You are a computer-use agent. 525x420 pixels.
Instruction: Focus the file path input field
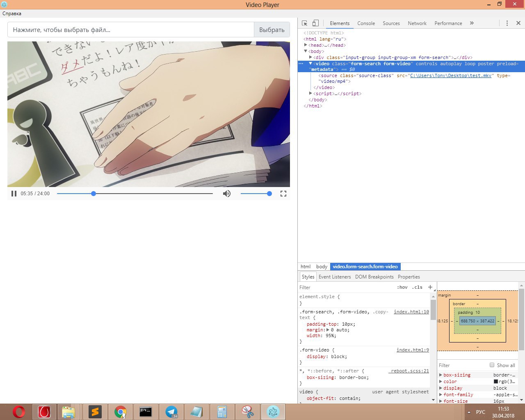(131, 30)
